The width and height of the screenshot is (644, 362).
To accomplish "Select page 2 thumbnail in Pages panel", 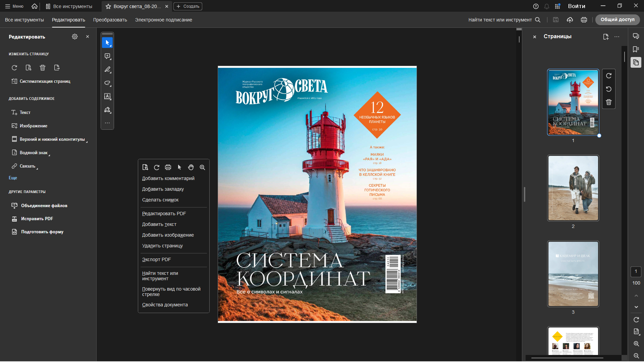I will (x=573, y=188).
